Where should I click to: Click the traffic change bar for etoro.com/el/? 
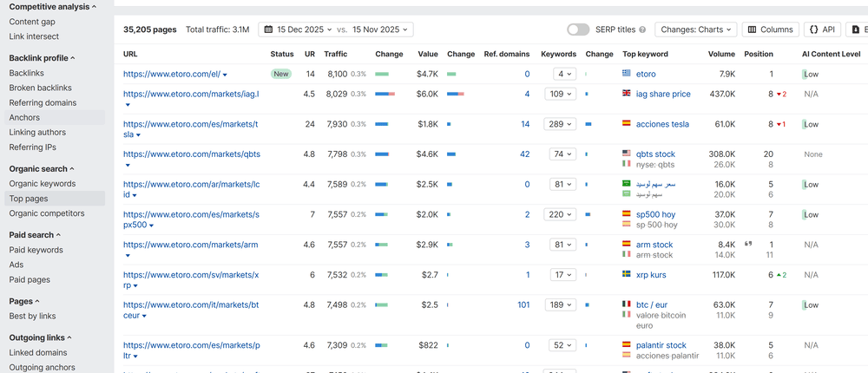(x=382, y=74)
